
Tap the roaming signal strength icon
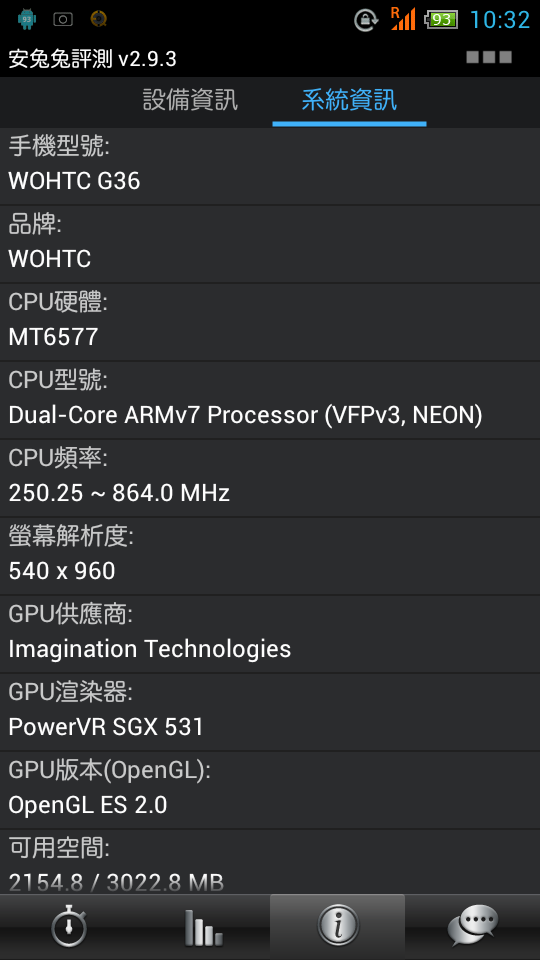[403, 18]
